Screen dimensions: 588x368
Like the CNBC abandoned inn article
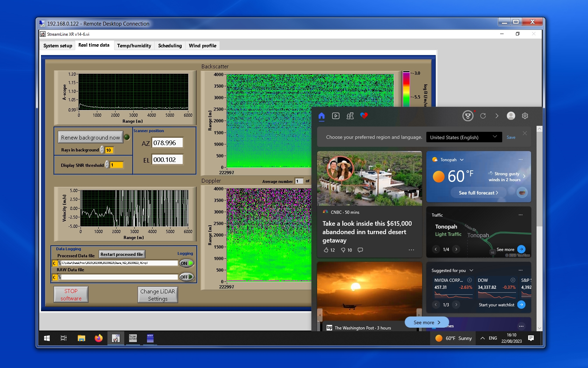[x=326, y=250]
